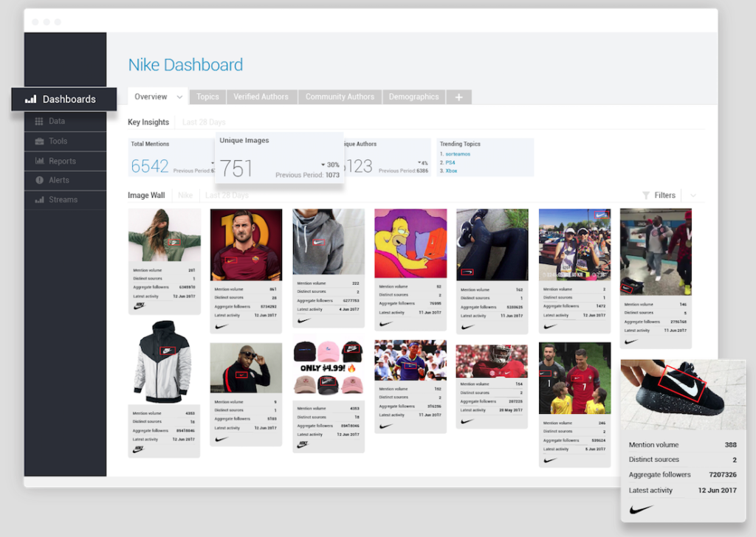Click Nike logo under green jacket card
The image size is (756, 537).
[139, 306]
